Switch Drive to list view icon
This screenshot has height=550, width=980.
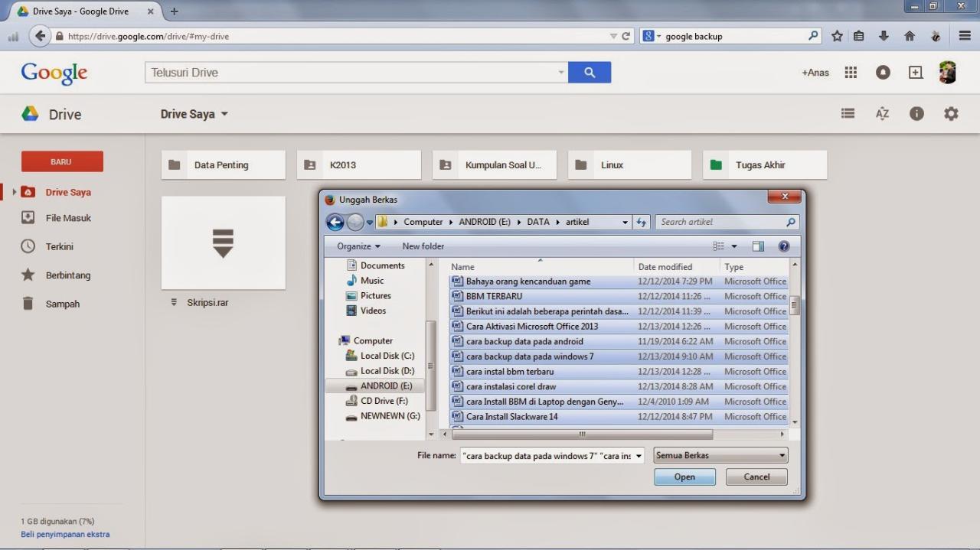pyautogui.click(x=848, y=113)
